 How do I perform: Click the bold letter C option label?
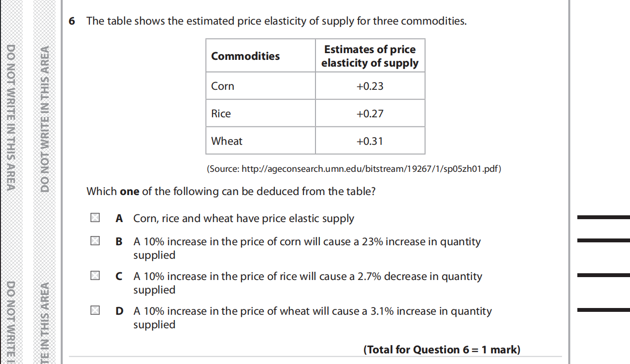pyautogui.click(x=119, y=276)
